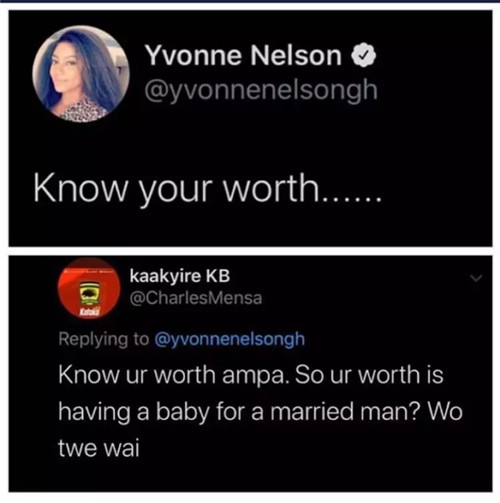
Task: Click the word "Wo" in the reply
Action: pyautogui.click(x=445, y=411)
